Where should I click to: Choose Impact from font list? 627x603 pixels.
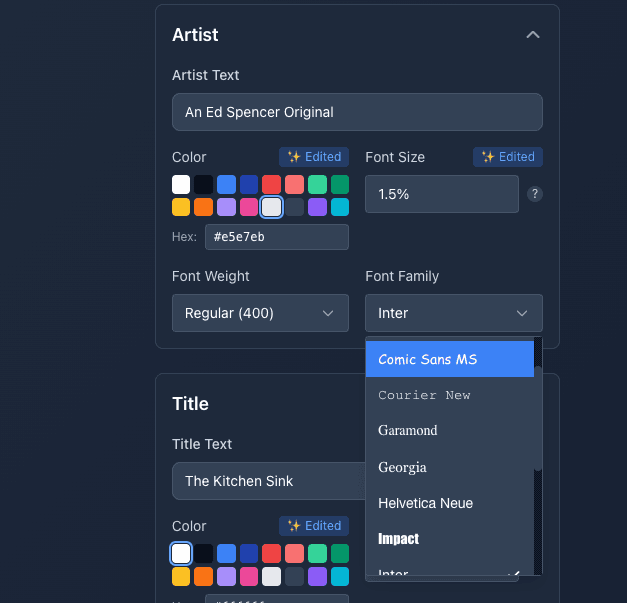(450, 539)
